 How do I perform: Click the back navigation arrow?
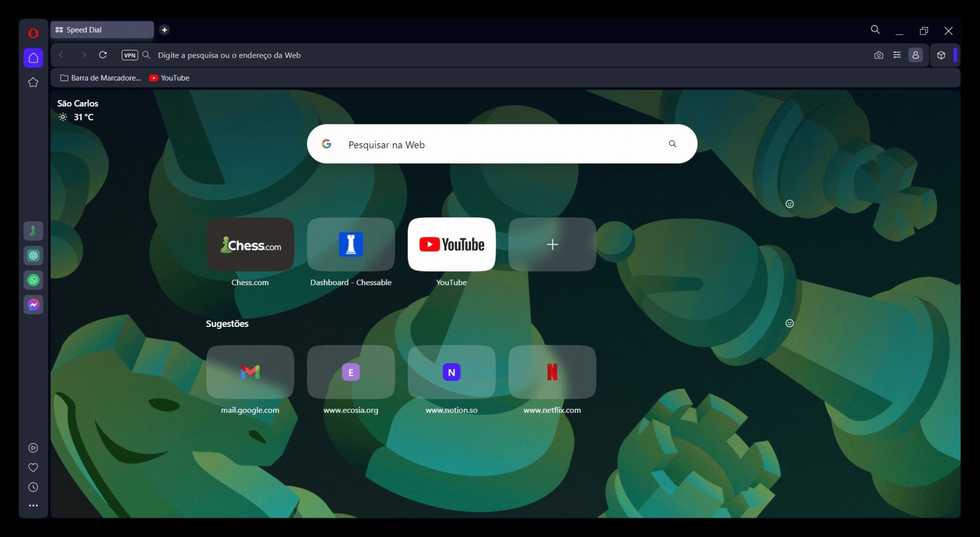coord(61,55)
